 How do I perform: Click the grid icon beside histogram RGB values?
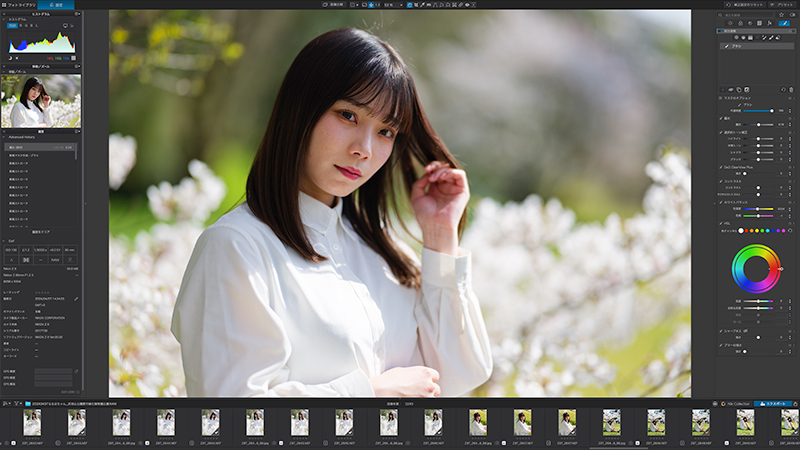(73, 58)
